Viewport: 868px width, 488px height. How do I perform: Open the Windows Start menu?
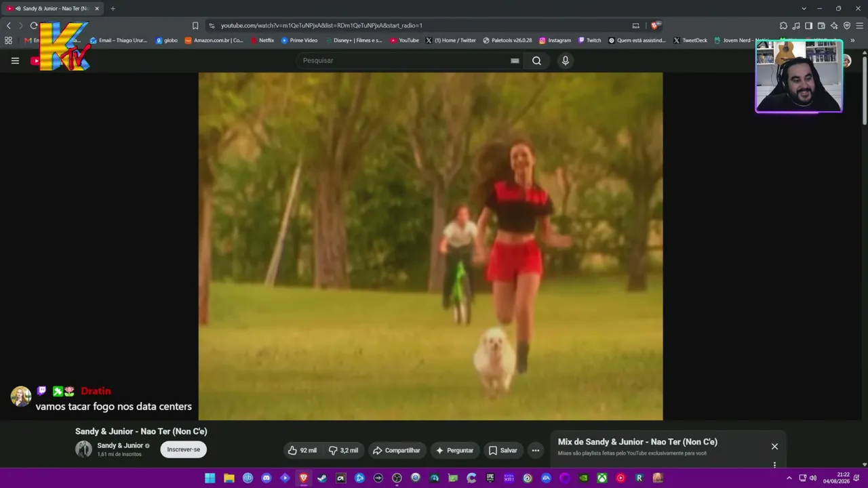pyautogui.click(x=210, y=478)
